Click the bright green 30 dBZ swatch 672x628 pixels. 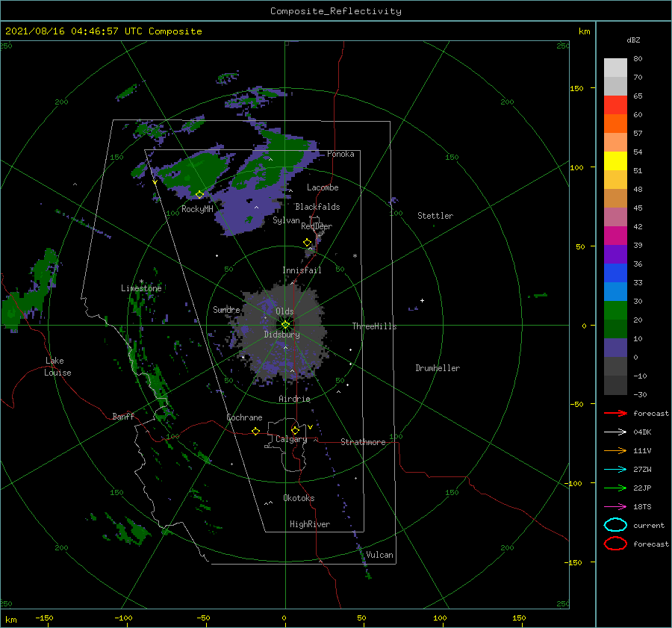tap(615, 311)
